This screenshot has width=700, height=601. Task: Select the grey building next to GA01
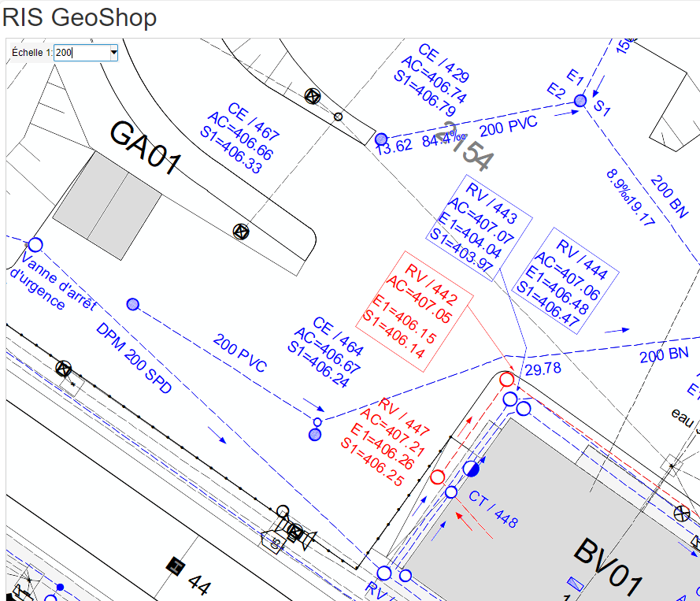[106, 206]
